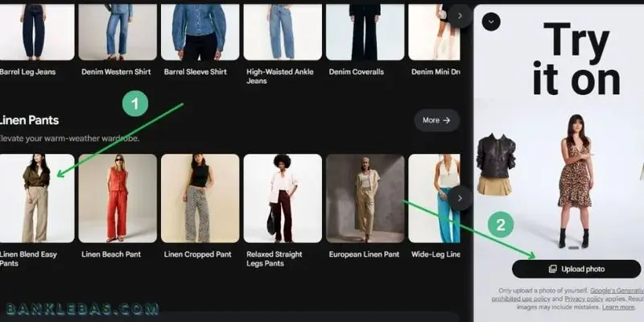Open the Linen Beach Pant product image
The image size is (644, 322).
click(x=118, y=198)
